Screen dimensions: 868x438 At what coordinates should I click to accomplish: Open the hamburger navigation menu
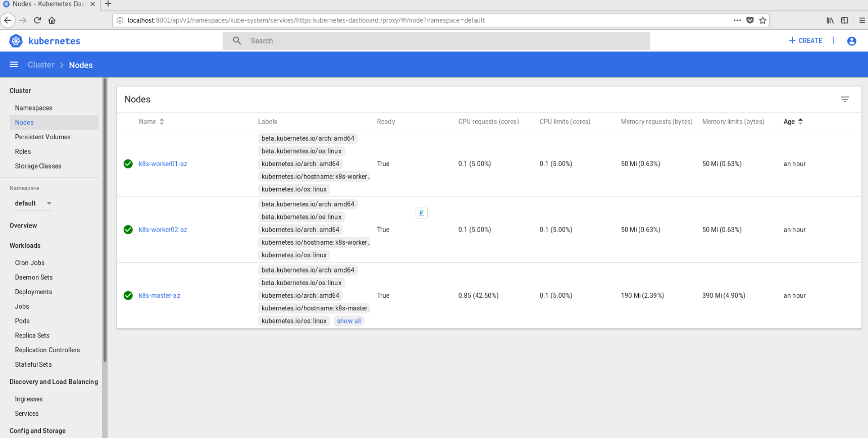14,65
